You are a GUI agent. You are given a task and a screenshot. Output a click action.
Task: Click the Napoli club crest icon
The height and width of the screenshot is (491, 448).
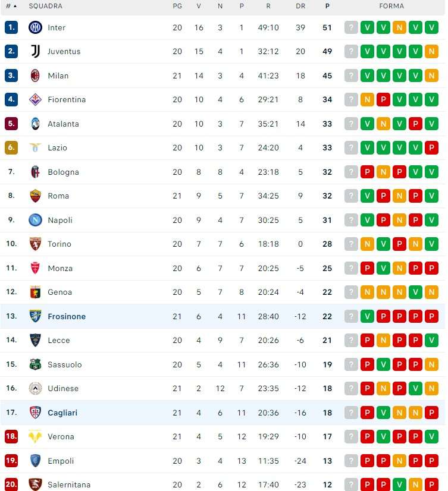(36, 220)
